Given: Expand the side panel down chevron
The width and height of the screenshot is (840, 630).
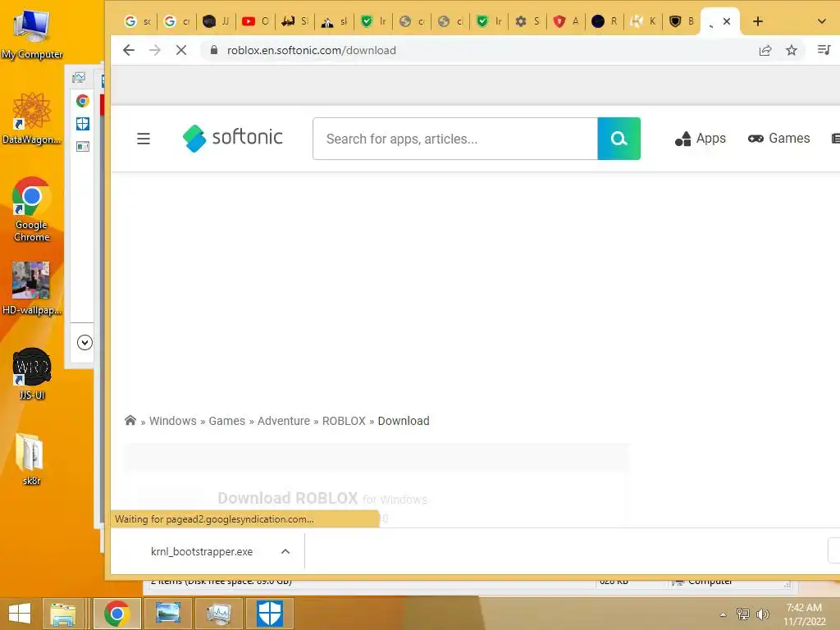Looking at the screenshot, I should pyautogui.click(x=84, y=342).
